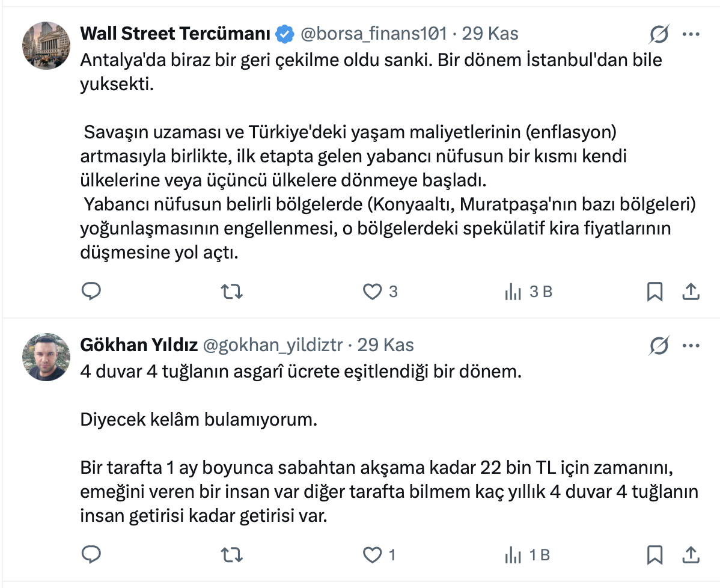Share the Gökhan Yıldız tweet
The height and width of the screenshot is (588, 720).
[x=691, y=554]
